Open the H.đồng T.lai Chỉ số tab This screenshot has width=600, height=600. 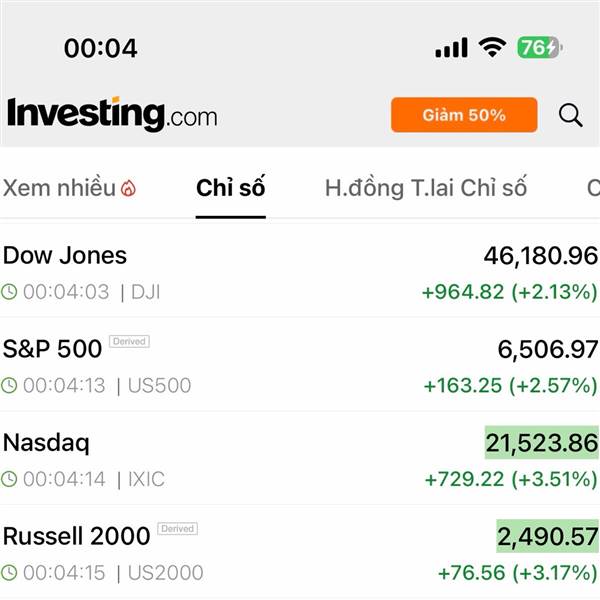[x=426, y=188]
